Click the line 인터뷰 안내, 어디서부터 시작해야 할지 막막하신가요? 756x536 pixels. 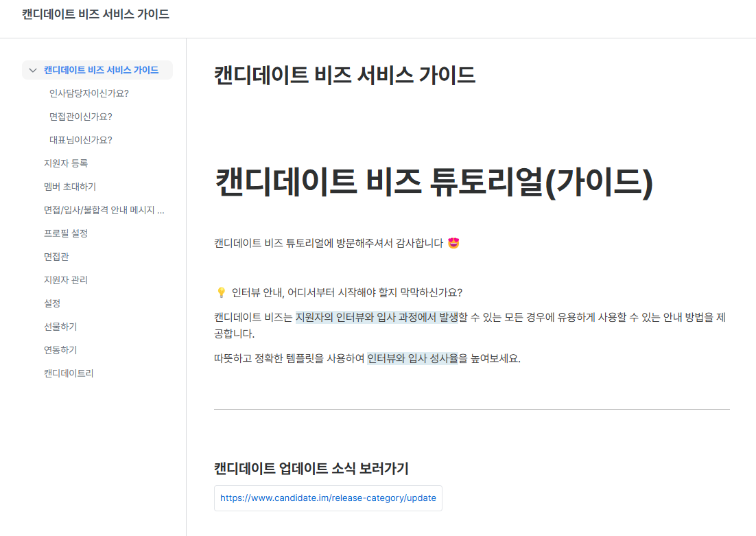click(x=346, y=292)
